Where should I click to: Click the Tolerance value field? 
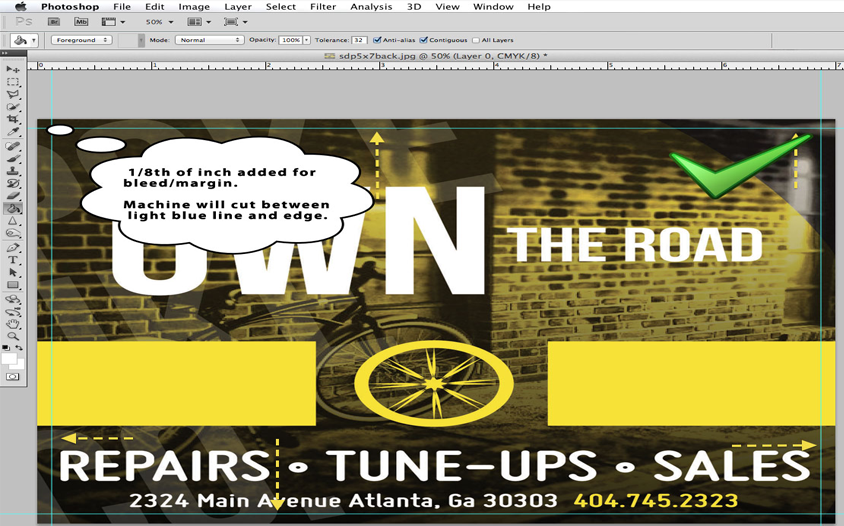[359, 40]
